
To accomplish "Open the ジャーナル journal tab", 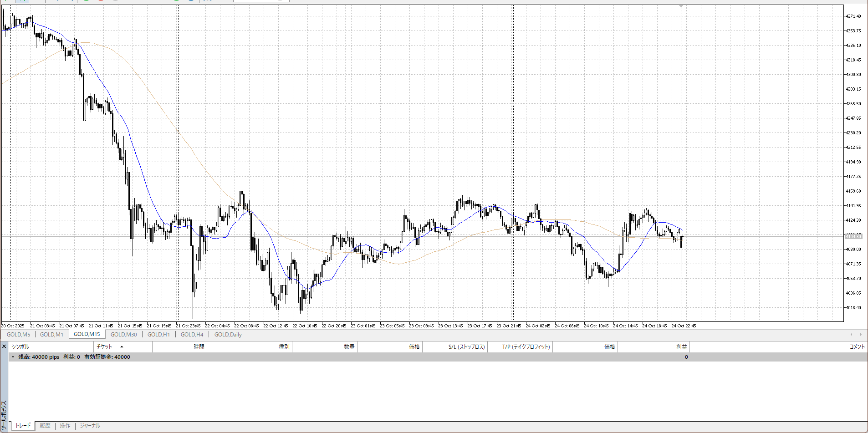I will point(90,426).
